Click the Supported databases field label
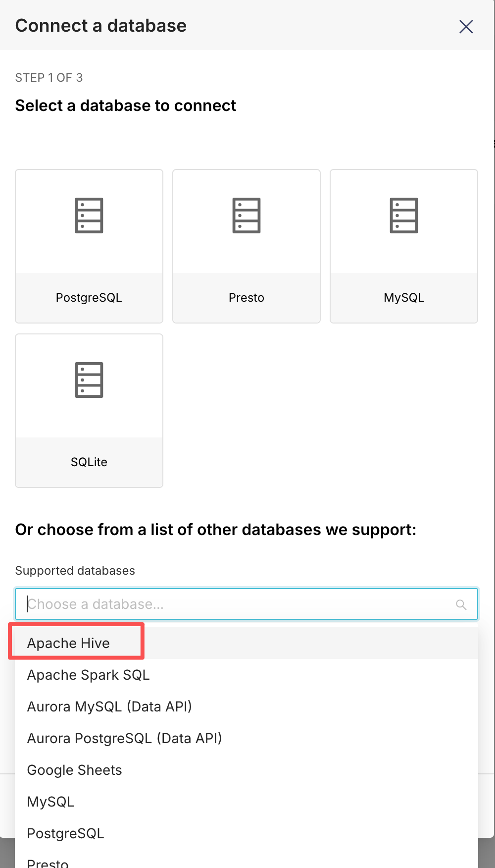Viewport: 495px width, 868px height. [x=75, y=571]
